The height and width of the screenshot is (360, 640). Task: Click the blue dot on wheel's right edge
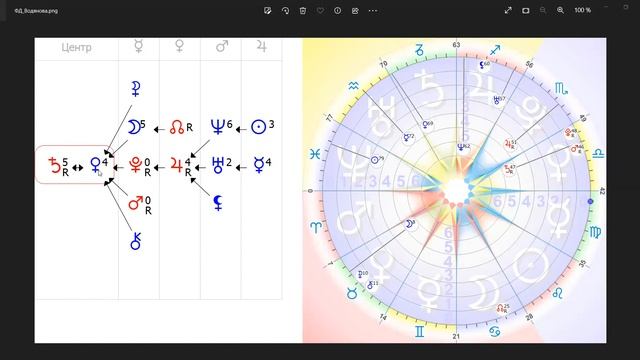click(x=590, y=202)
